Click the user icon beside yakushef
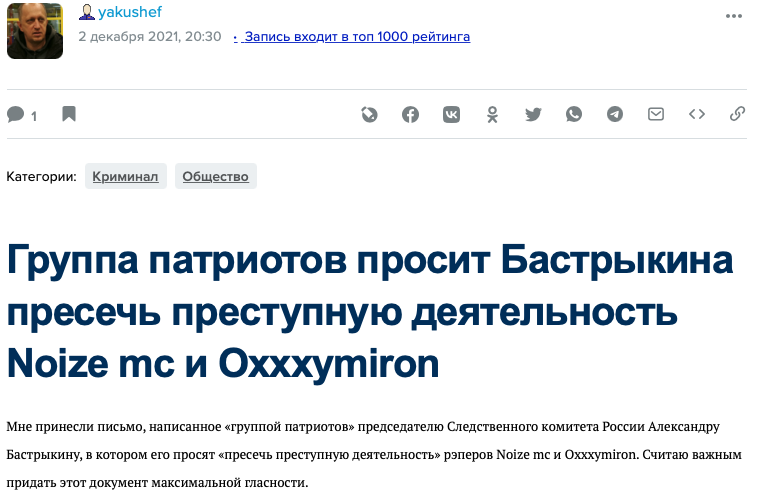 (87, 12)
